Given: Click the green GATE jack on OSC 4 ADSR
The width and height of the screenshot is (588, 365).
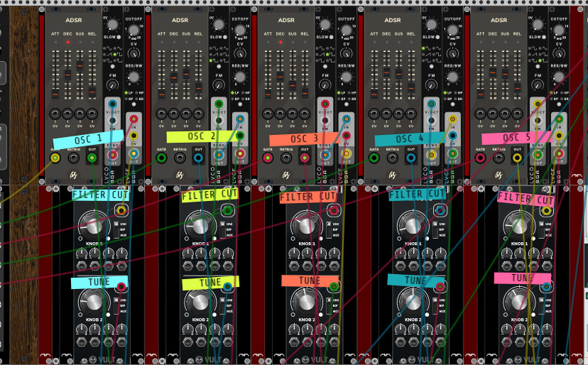Looking at the screenshot, I should (x=374, y=158).
